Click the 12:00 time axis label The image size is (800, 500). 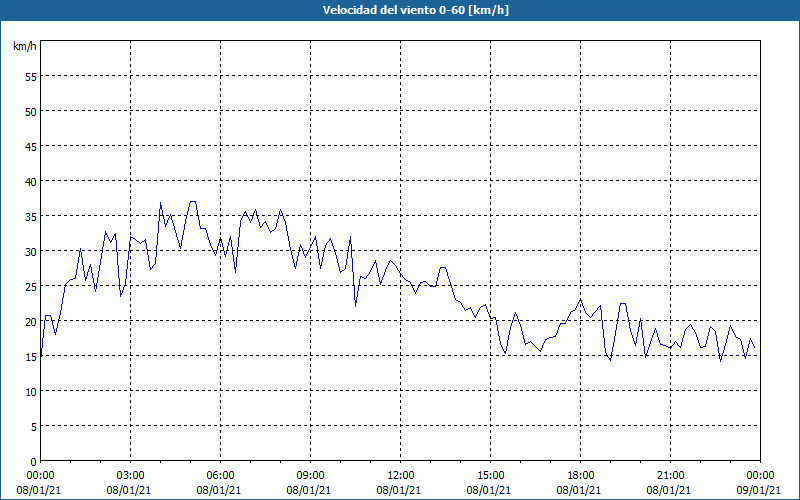click(401, 476)
